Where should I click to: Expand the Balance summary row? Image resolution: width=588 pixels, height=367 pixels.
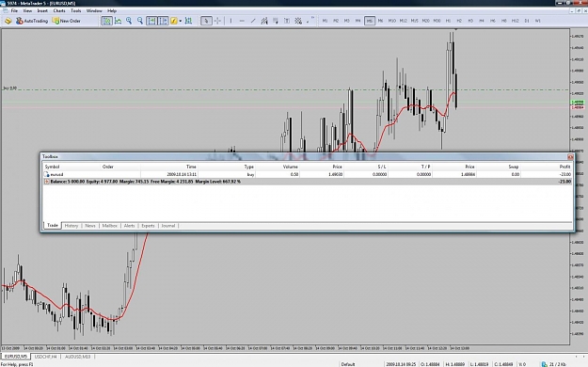click(46, 182)
